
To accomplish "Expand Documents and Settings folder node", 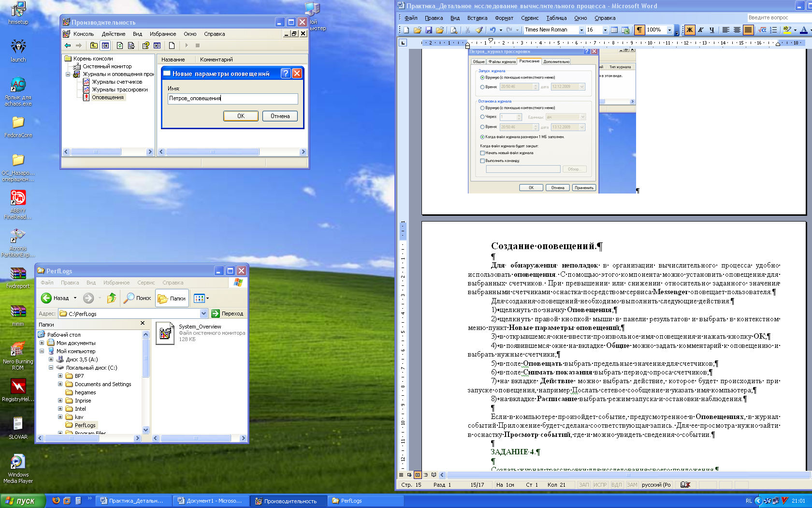I will click(x=60, y=384).
